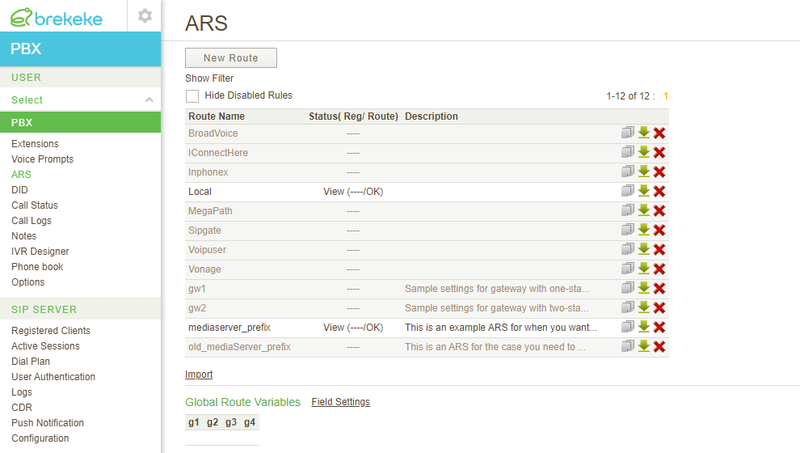Screen dimensions: 800x453
Task: Open the Notes page
Action: 23,236
